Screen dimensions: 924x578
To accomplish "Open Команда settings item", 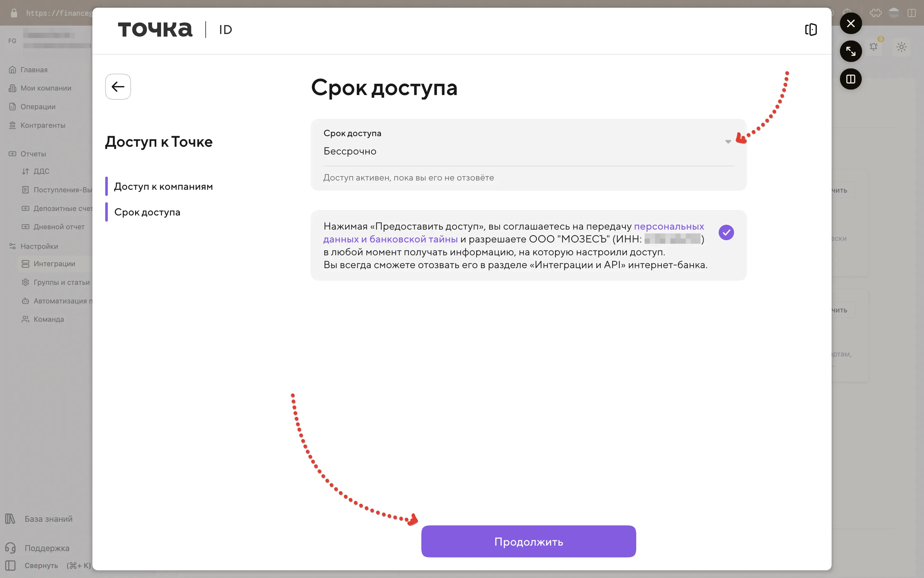I will [48, 319].
